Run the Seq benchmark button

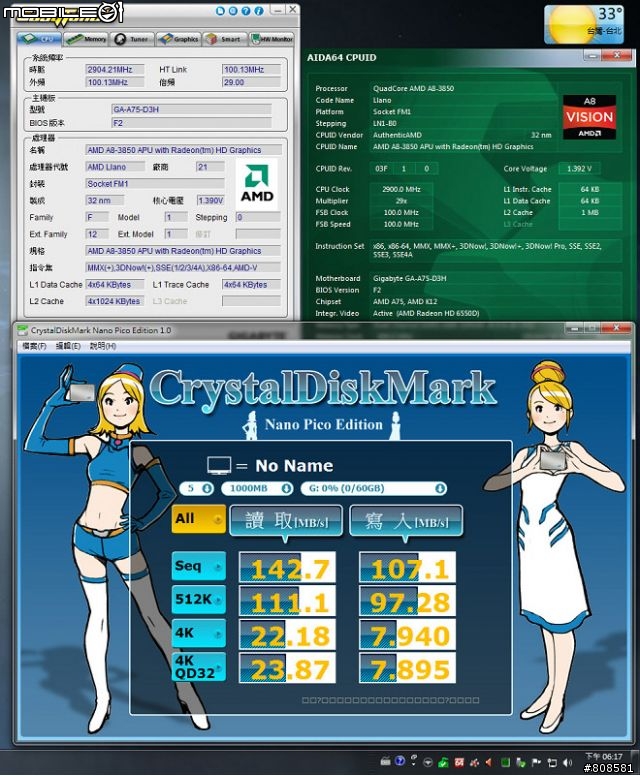click(x=198, y=566)
